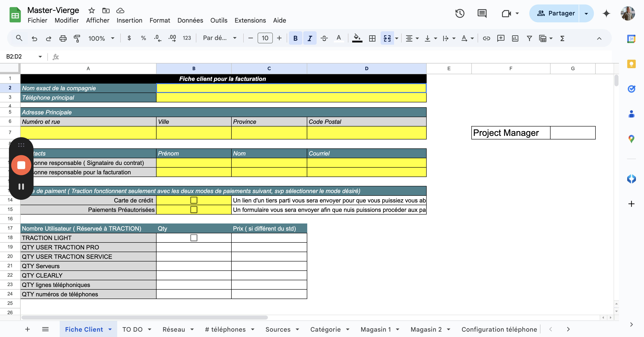Open Google Keep side panel
This screenshot has width=644, height=337.
pyautogui.click(x=631, y=64)
